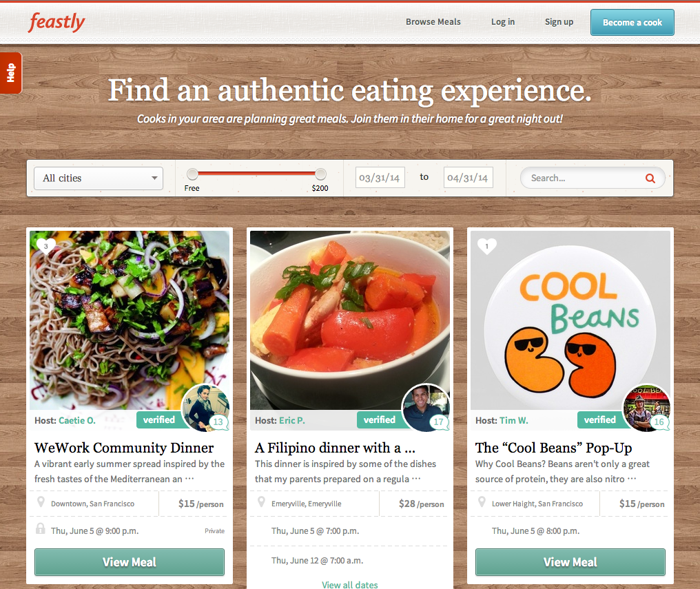Open Tim W.'s host avatar
The image size is (700, 589).
(646, 407)
